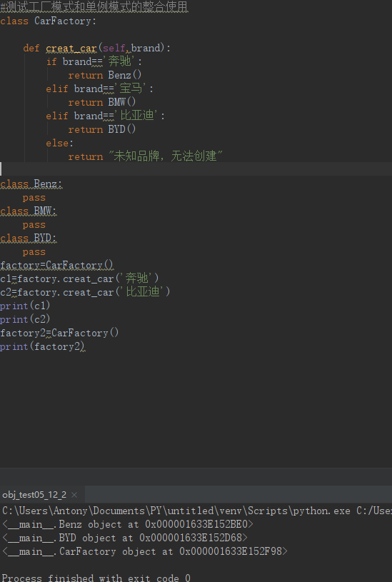Click the line "elif brand=='宝马':"
The width and height of the screenshot is (392, 582).
[x=100, y=89]
